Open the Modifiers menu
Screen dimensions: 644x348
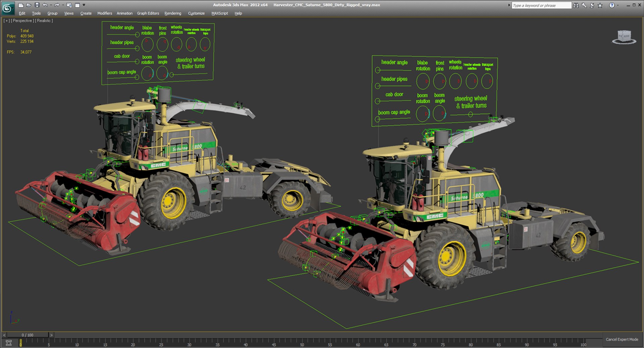(x=105, y=13)
